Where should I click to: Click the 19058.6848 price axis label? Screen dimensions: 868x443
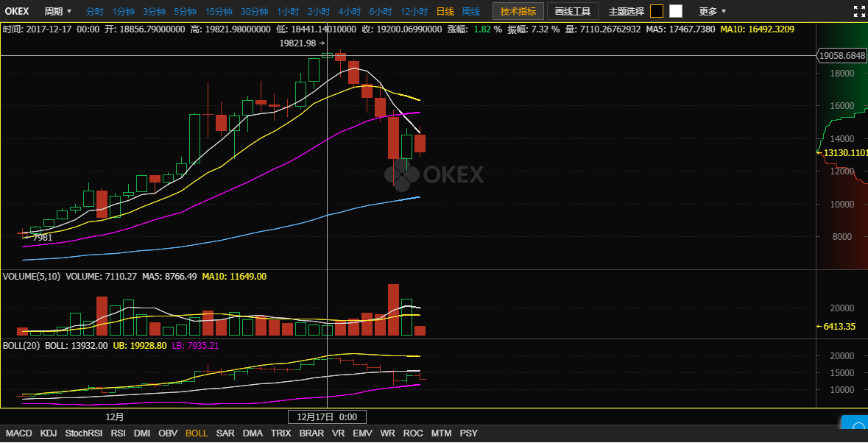(x=844, y=55)
